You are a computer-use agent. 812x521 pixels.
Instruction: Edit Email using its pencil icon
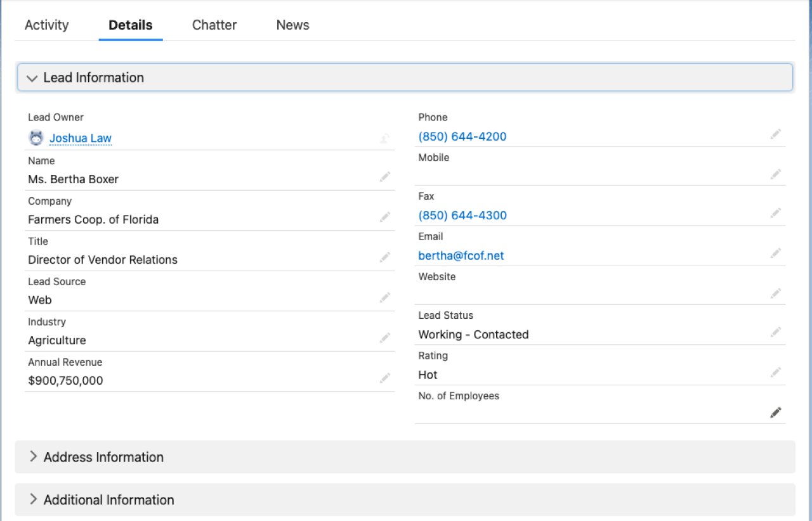[776, 253]
